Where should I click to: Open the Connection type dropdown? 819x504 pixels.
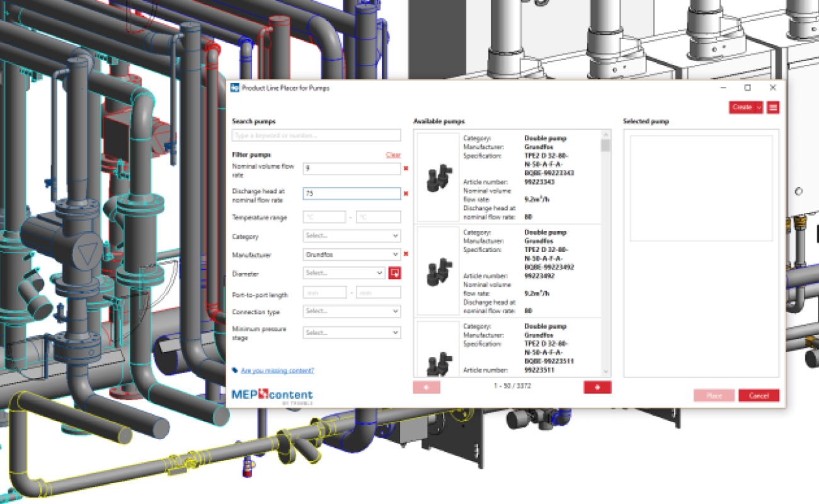click(x=352, y=311)
